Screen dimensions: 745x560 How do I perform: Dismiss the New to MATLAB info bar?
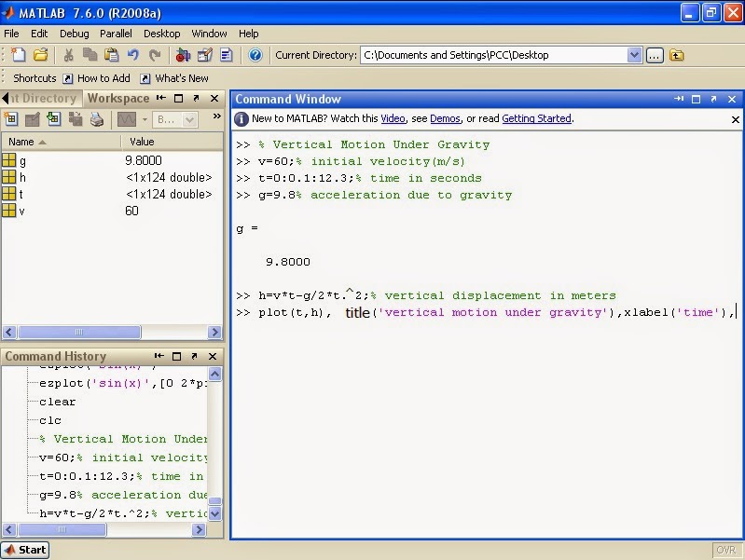point(736,119)
